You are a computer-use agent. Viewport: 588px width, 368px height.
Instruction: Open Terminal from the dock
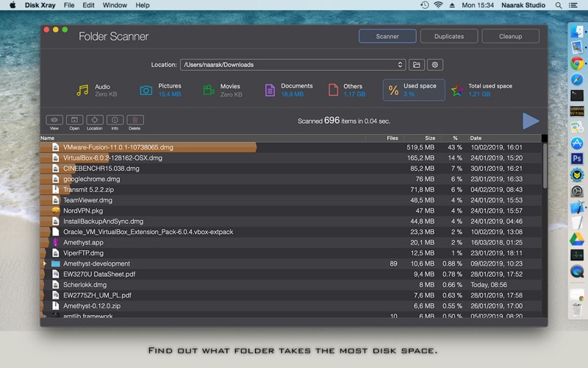(577, 96)
